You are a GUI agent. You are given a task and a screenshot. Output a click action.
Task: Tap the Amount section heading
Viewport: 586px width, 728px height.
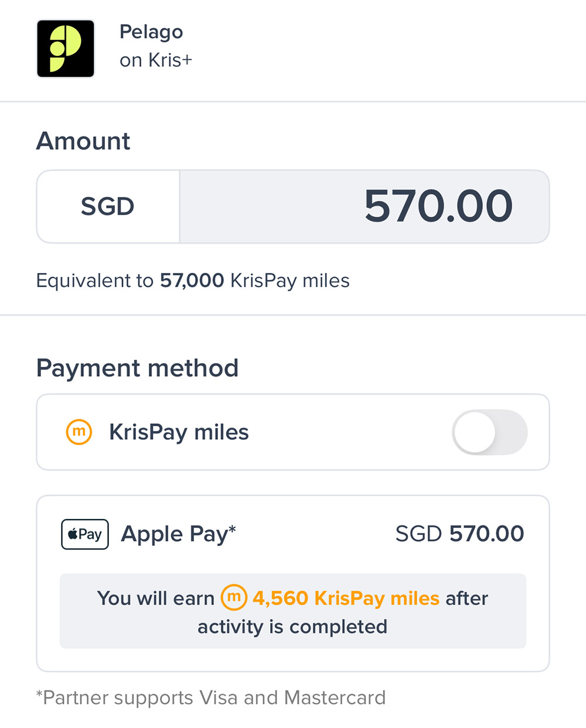tap(83, 141)
